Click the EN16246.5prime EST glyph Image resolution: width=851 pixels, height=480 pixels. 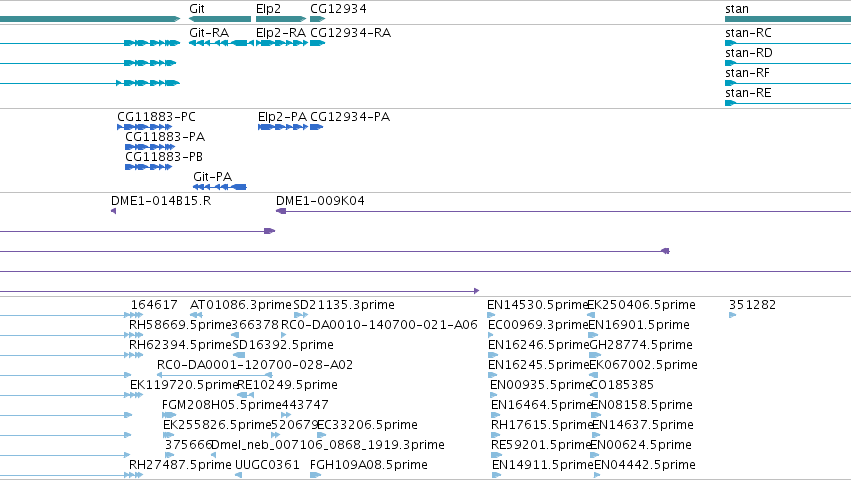492,355
